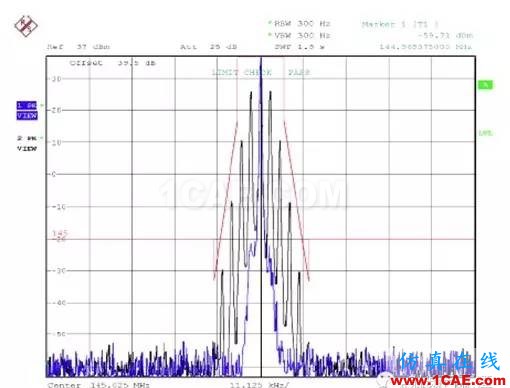Click the marker frequency 144.965375000 MHz value
This screenshot has width=510, height=388.
click(x=426, y=47)
